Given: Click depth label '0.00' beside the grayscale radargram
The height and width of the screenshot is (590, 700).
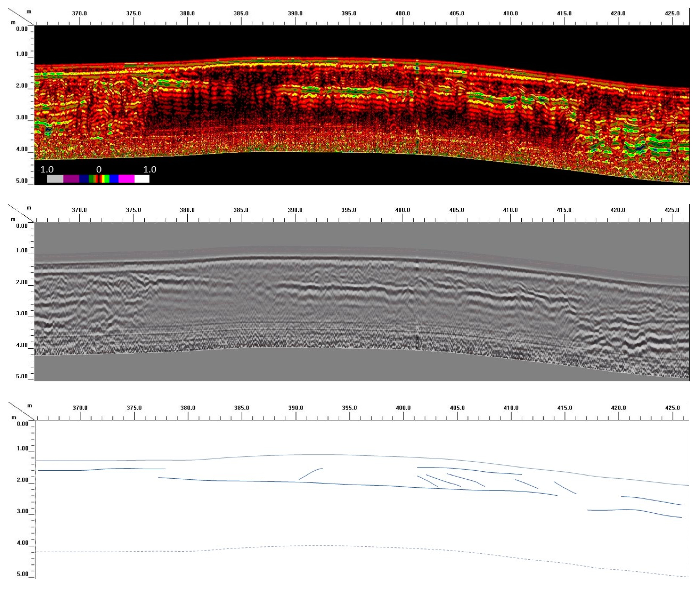Looking at the screenshot, I should pos(22,226).
